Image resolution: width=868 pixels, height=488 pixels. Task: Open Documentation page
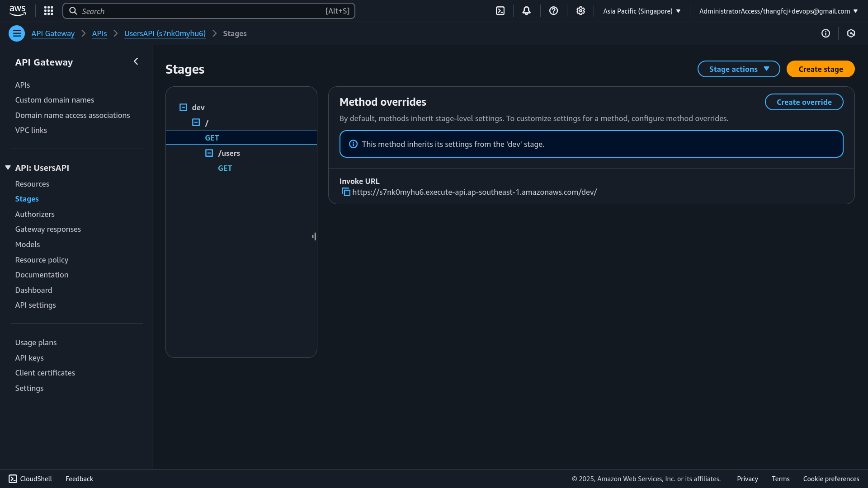pyautogui.click(x=42, y=275)
